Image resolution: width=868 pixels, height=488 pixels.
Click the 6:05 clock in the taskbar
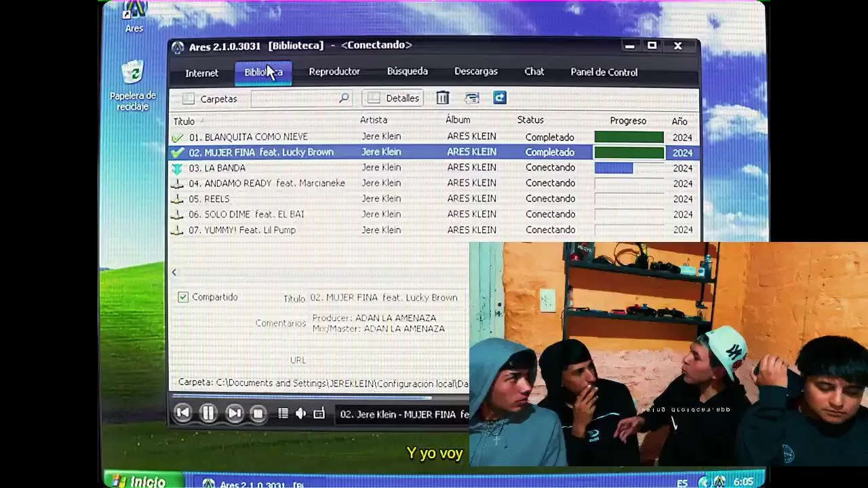coord(744,482)
